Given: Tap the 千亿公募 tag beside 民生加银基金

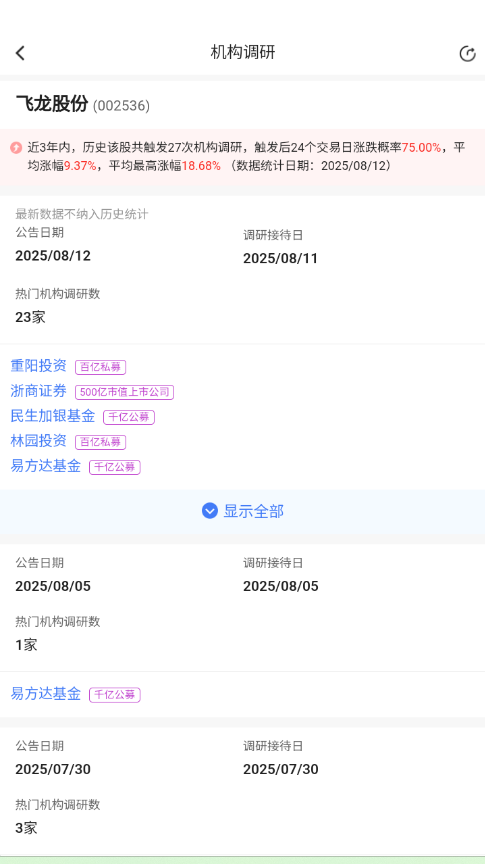Looking at the screenshot, I should point(129,417).
